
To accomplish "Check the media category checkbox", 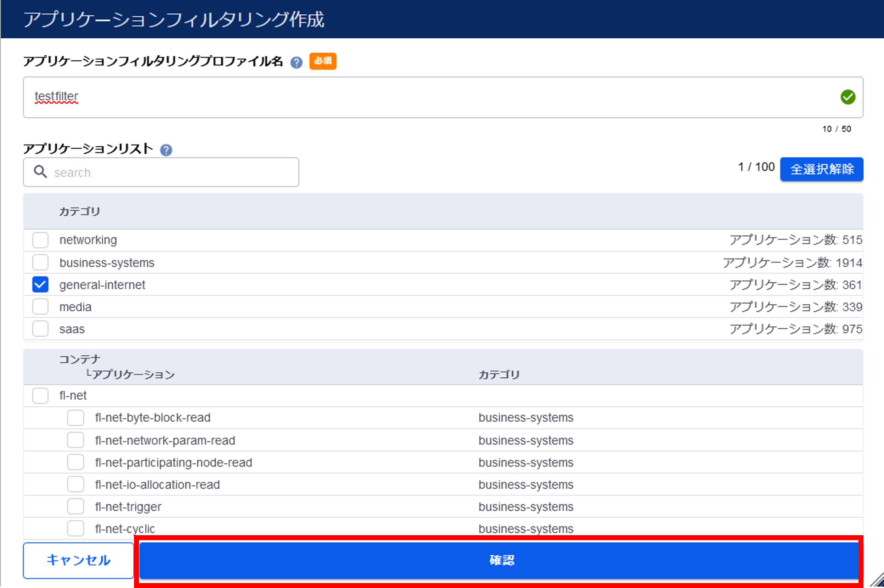I will click(40, 307).
